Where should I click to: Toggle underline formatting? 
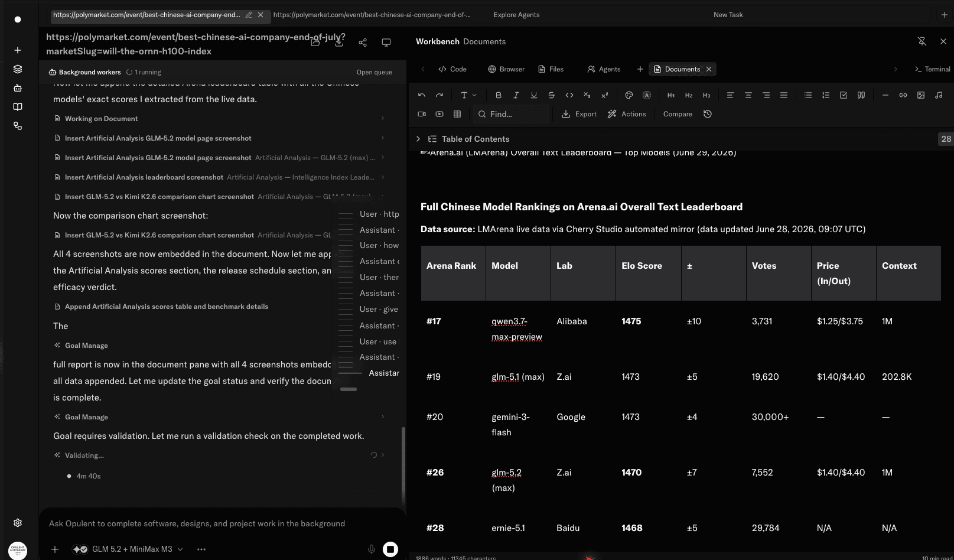pos(534,95)
